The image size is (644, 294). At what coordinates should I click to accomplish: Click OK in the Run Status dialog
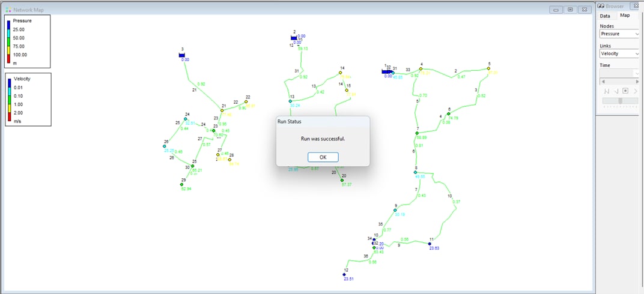coord(323,157)
